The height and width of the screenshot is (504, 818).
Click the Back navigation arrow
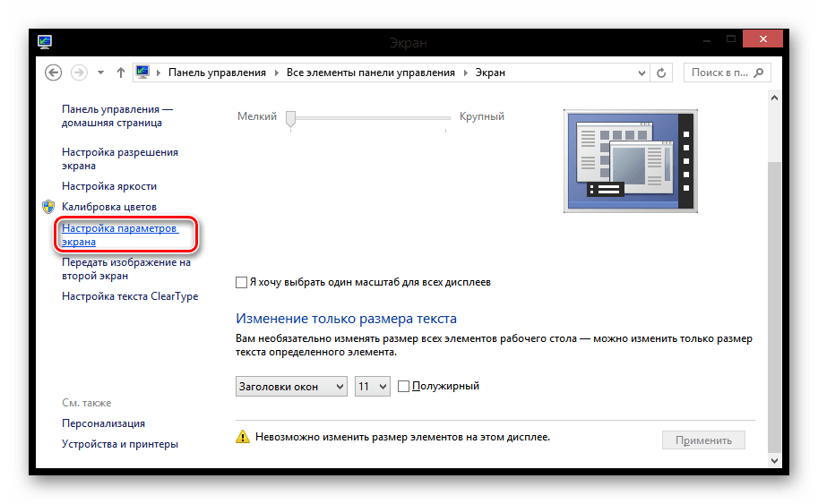coord(53,73)
